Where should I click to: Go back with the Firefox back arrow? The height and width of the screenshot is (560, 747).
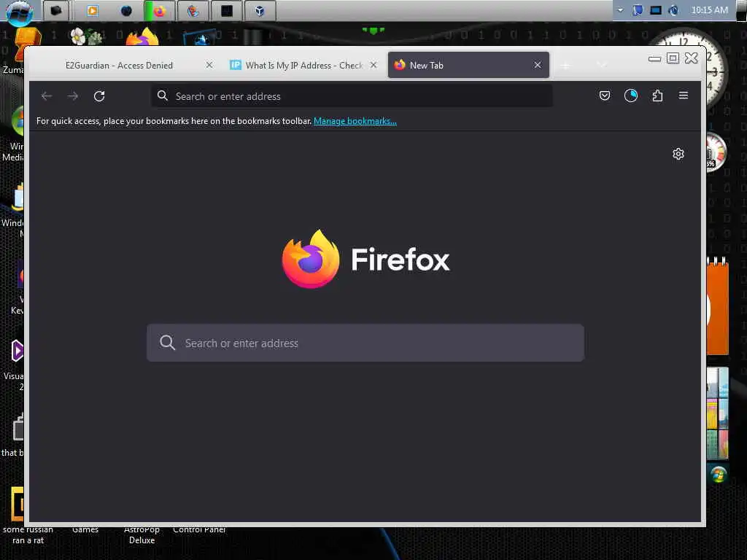[47, 96]
